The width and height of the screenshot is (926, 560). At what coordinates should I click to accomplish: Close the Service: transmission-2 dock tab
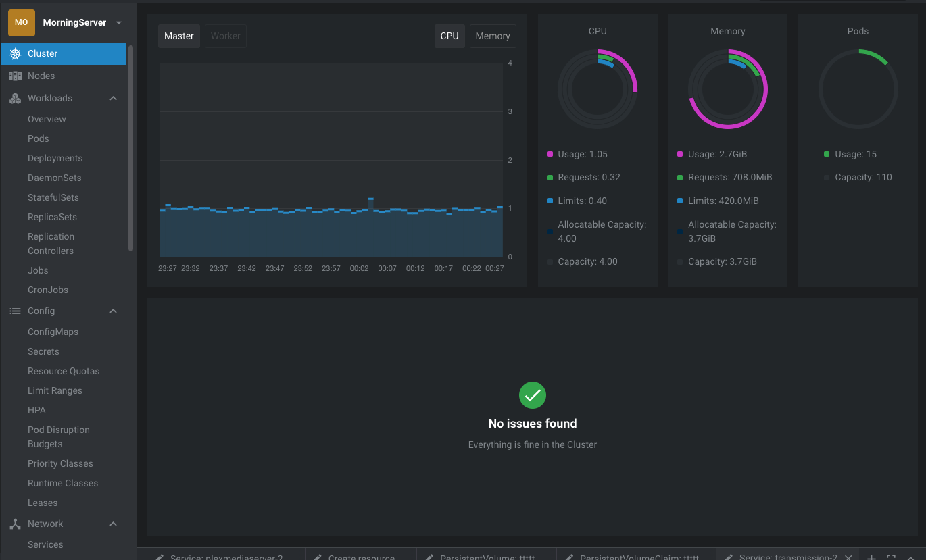pos(848,557)
